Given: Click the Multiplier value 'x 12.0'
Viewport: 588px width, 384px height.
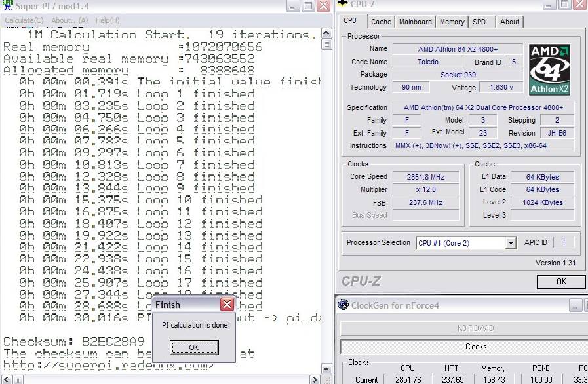Looking at the screenshot, I should 425,190.
